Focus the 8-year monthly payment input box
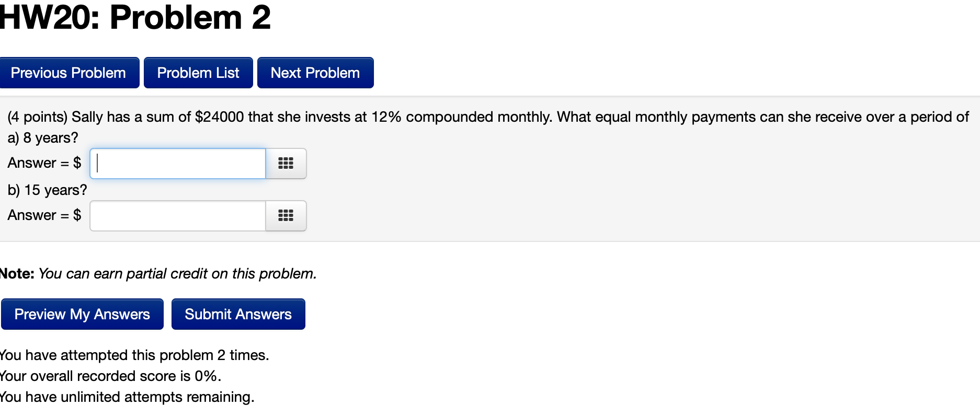Image resolution: width=980 pixels, height=417 pixels. tap(178, 164)
